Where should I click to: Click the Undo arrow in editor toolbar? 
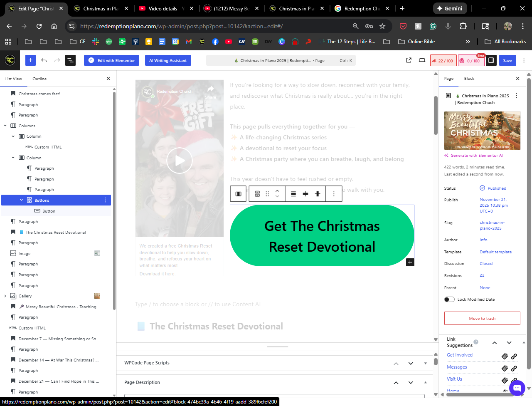pos(44,60)
